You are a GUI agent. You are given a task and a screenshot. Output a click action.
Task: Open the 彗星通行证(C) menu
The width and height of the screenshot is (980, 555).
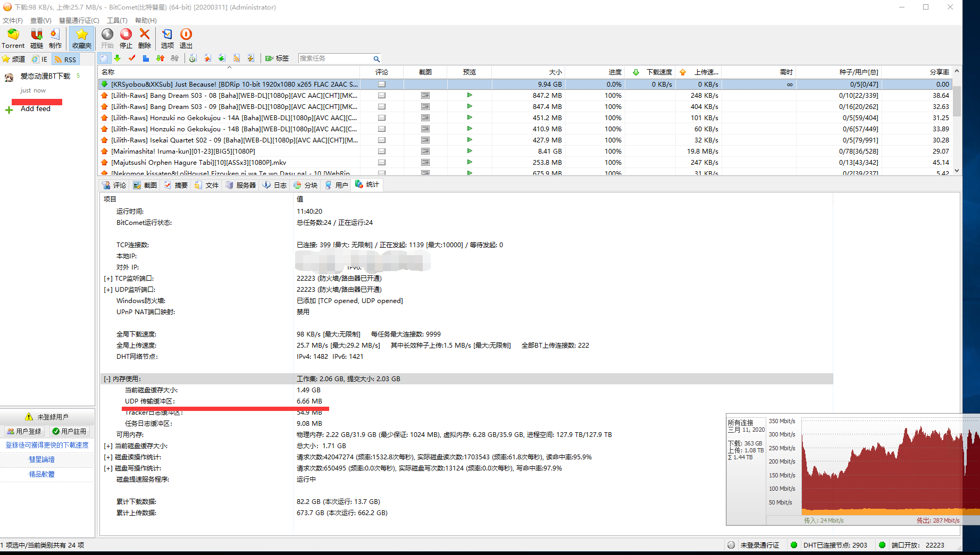pyautogui.click(x=79, y=21)
